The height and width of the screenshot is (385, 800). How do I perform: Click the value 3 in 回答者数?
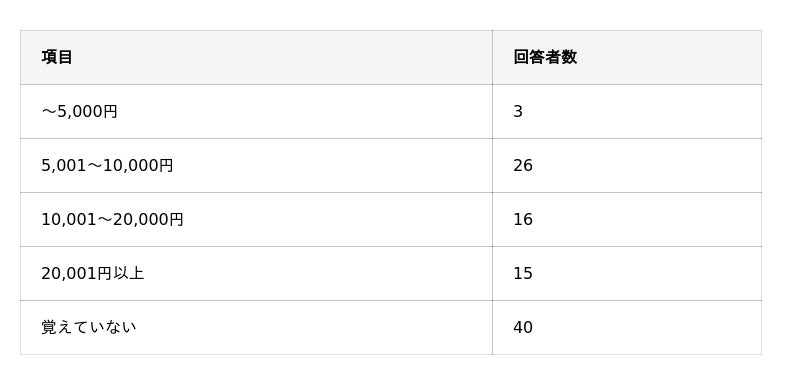(518, 111)
